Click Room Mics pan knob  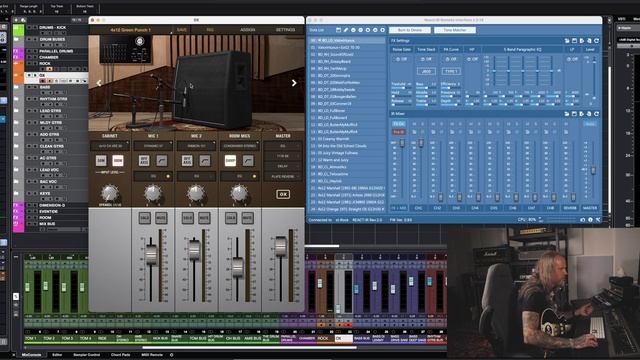239,193
